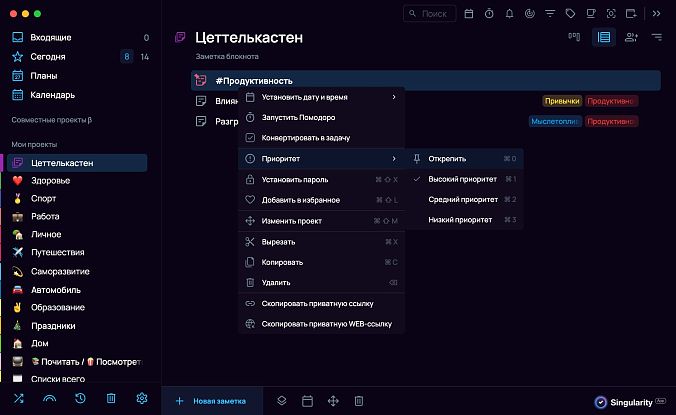Select Саморазвитие project

[77, 271]
